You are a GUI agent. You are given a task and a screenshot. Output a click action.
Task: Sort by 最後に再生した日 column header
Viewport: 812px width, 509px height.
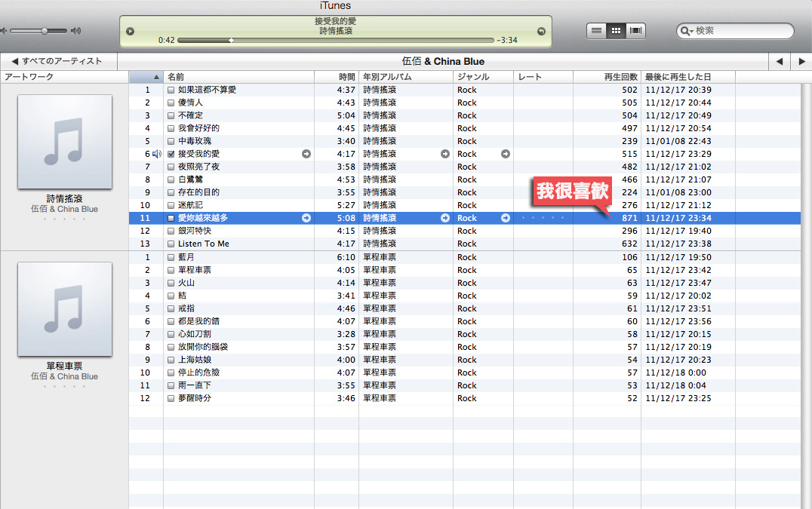pos(688,77)
